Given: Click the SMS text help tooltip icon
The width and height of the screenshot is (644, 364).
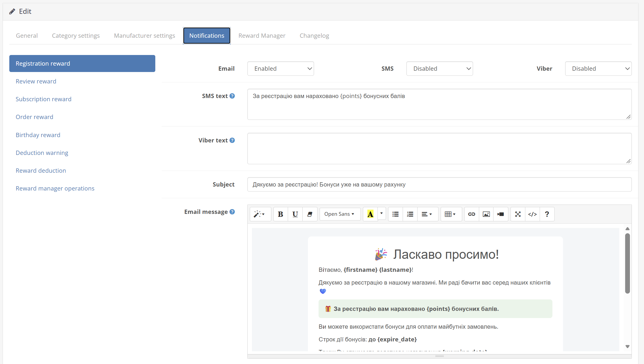Looking at the screenshot, I should [232, 96].
